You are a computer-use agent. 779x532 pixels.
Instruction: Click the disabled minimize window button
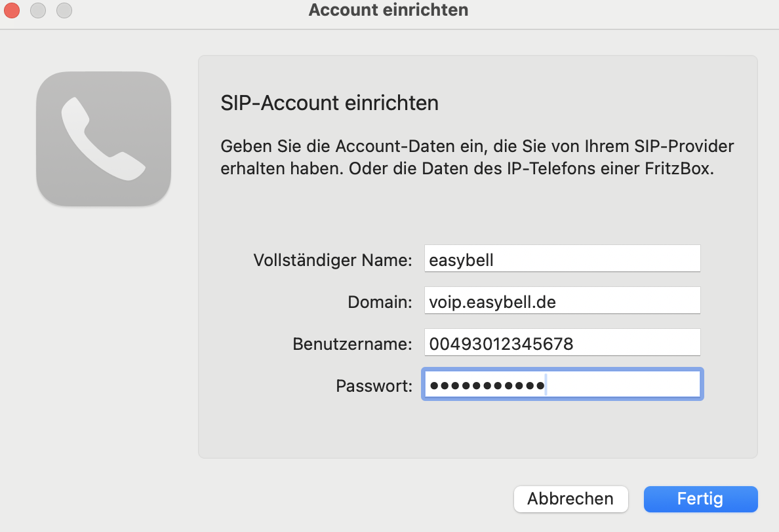point(38,10)
